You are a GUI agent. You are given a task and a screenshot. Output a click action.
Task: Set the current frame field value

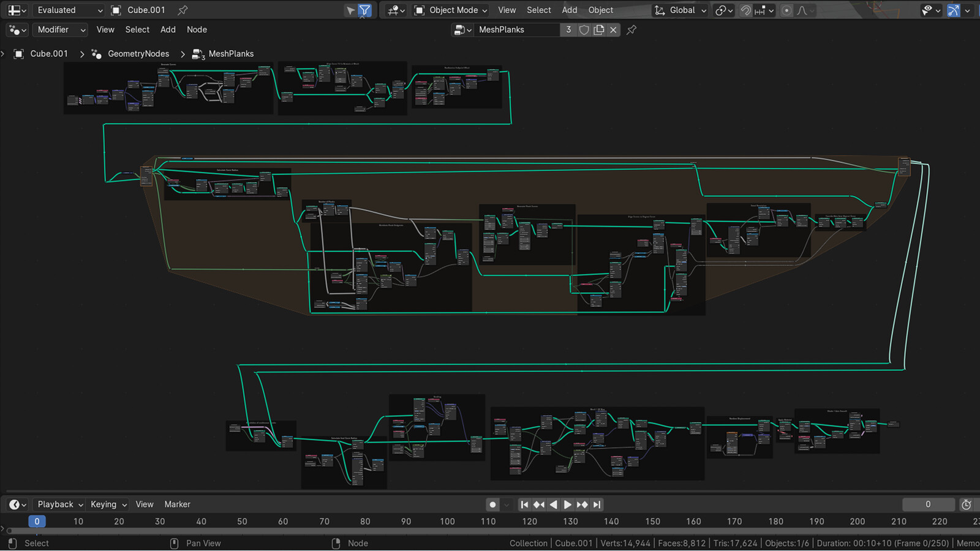[928, 504]
